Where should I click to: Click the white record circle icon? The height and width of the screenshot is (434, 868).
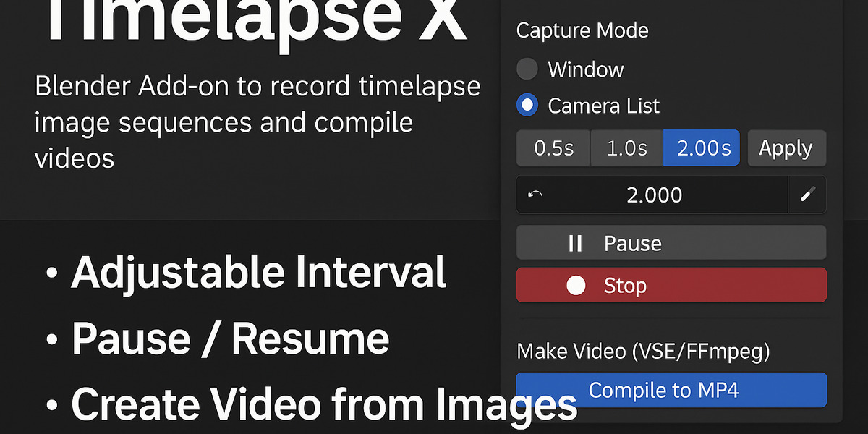(576, 286)
